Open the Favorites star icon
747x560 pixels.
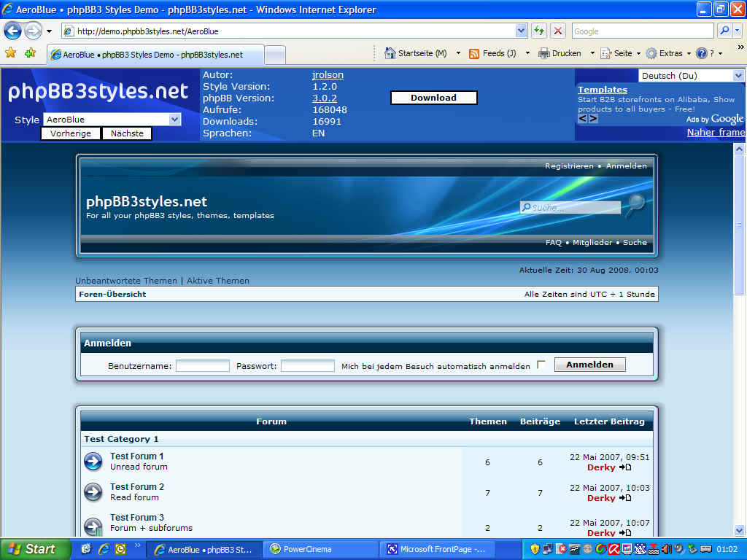10,53
